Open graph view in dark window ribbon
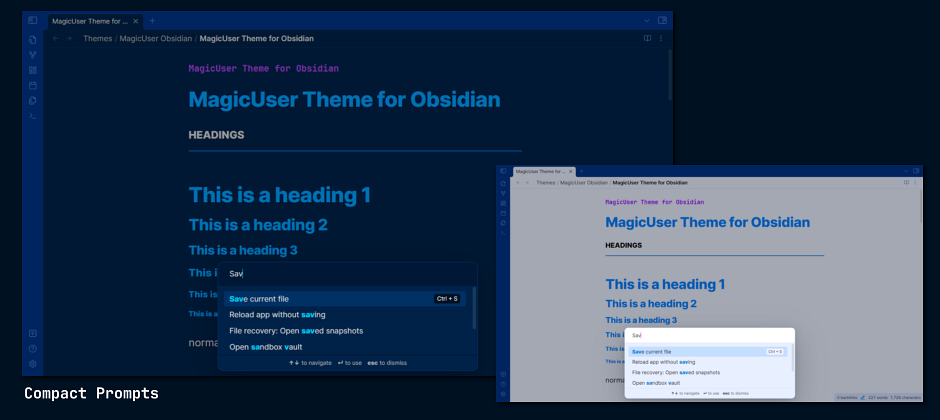 click(33, 55)
